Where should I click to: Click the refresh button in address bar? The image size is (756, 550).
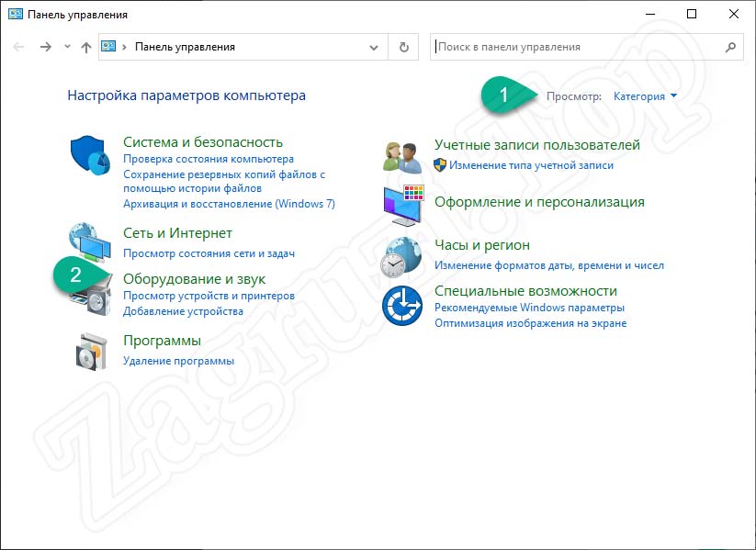[x=403, y=47]
